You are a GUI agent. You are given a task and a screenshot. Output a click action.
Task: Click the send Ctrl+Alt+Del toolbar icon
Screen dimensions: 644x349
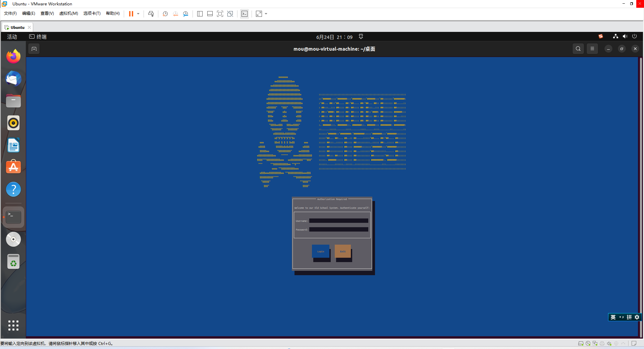[151, 14]
